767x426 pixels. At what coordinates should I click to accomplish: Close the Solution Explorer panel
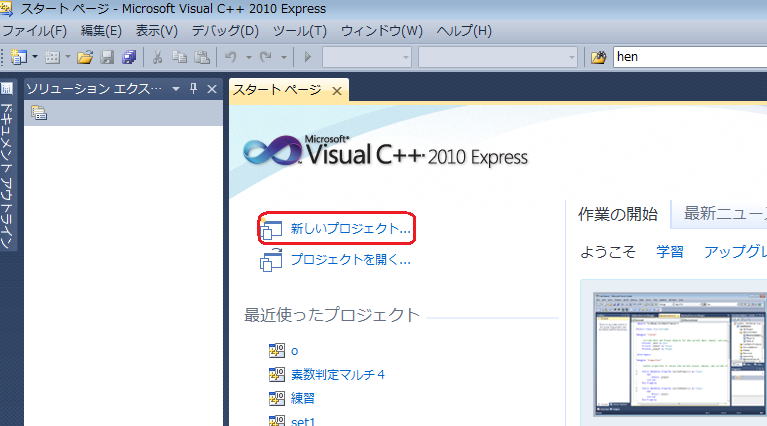[212, 89]
